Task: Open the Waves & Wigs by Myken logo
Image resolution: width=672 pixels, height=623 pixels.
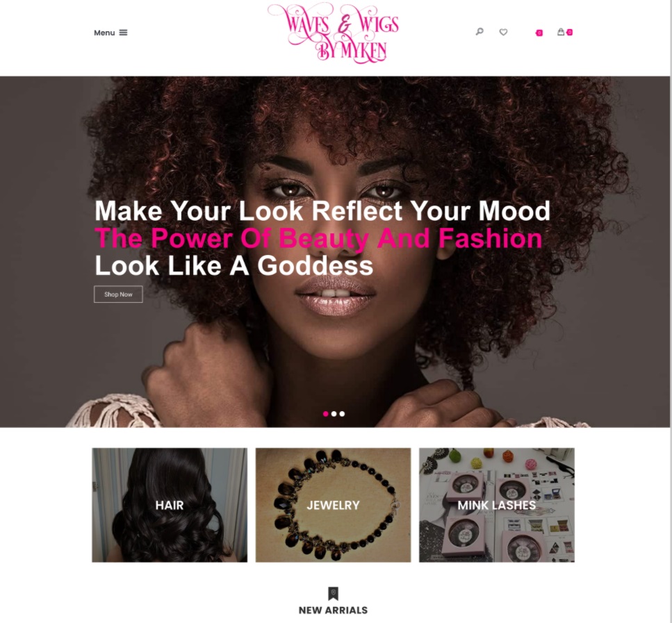Action: tap(334, 33)
